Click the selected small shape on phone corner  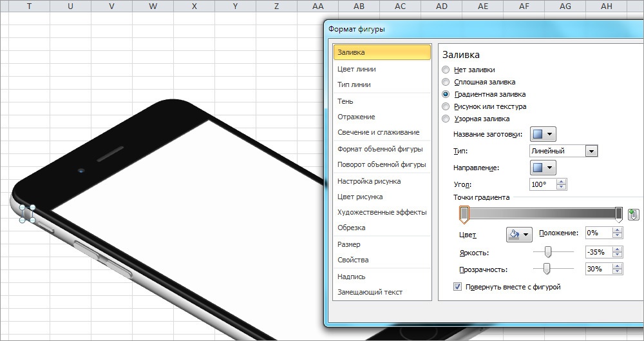28,214
